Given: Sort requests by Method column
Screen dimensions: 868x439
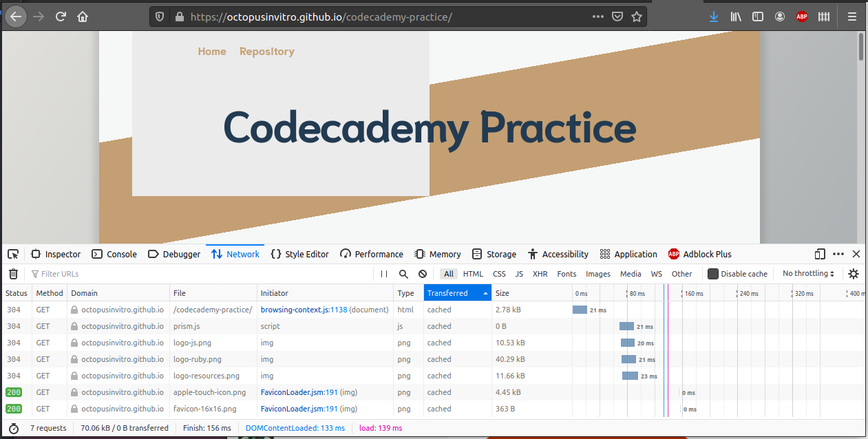Looking at the screenshot, I should point(50,293).
